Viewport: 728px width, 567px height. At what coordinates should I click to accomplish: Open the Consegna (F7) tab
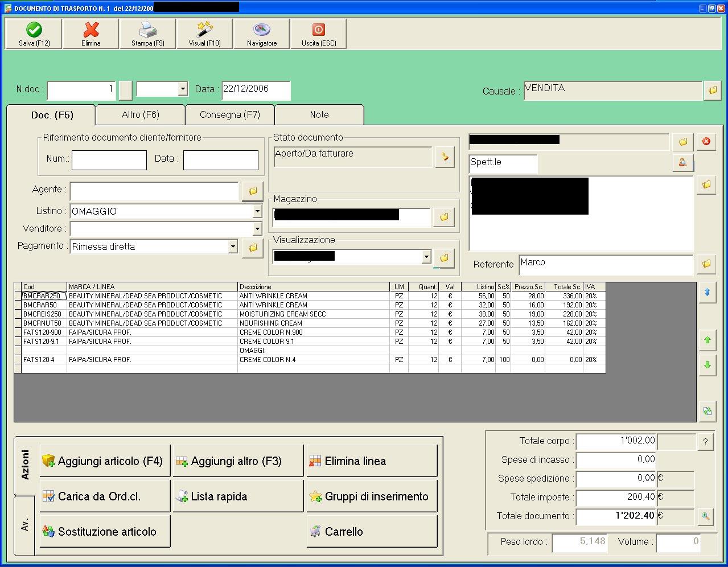tap(230, 114)
